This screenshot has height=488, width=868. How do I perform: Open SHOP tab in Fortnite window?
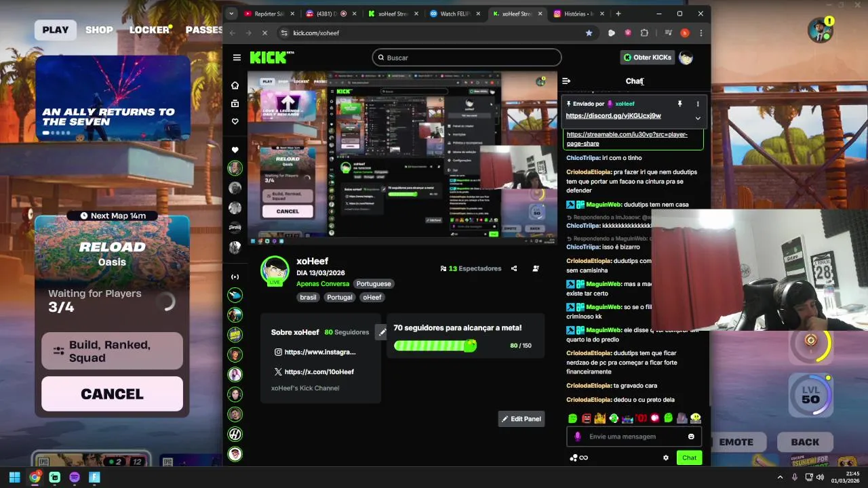click(x=99, y=30)
